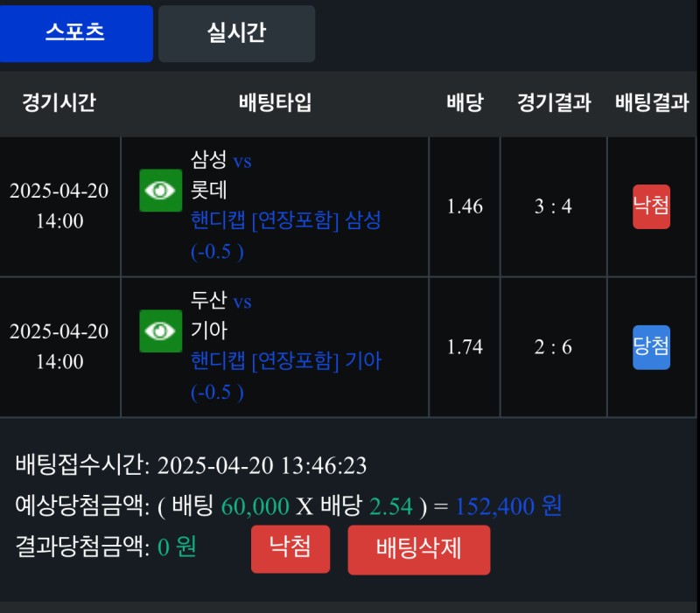Screen dimensions: 700x613
Task: Click the 1.74 odds value
Action: click(x=465, y=347)
